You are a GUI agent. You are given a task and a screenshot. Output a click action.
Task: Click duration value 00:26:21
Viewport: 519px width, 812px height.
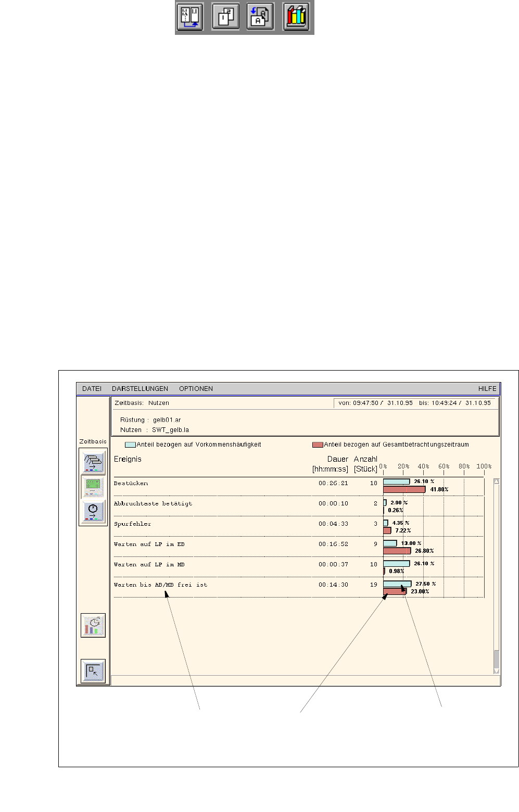coord(333,484)
